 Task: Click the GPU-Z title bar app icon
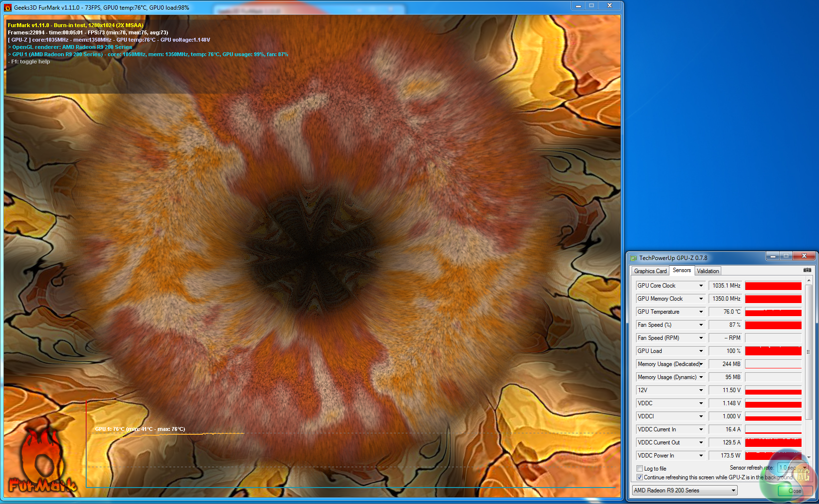[x=634, y=258]
